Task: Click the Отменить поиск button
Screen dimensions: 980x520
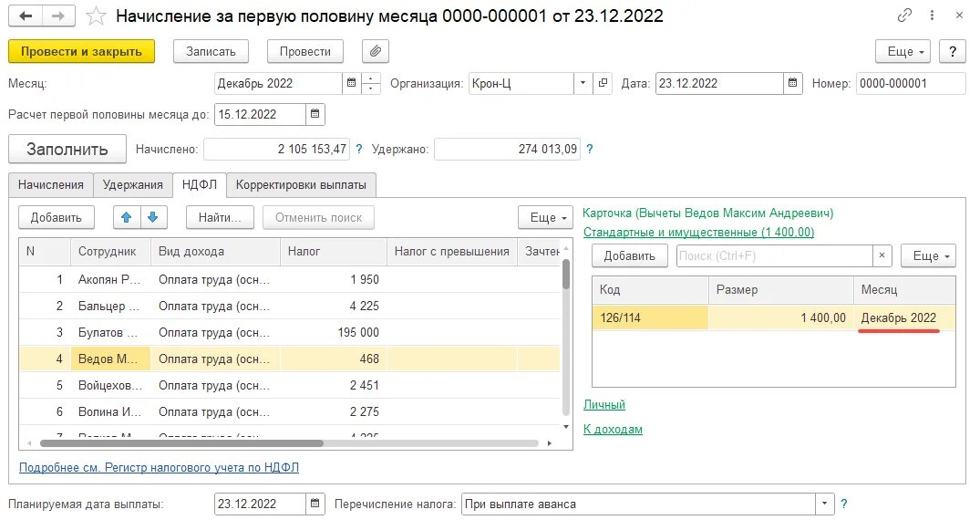Action: [319, 217]
